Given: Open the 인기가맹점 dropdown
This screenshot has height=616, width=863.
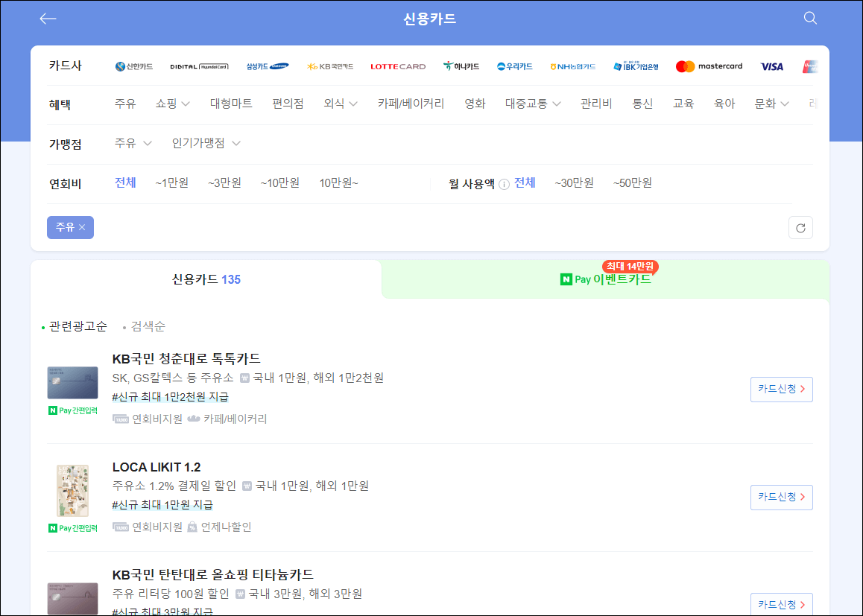Looking at the screenshot, I should point(206,143).
